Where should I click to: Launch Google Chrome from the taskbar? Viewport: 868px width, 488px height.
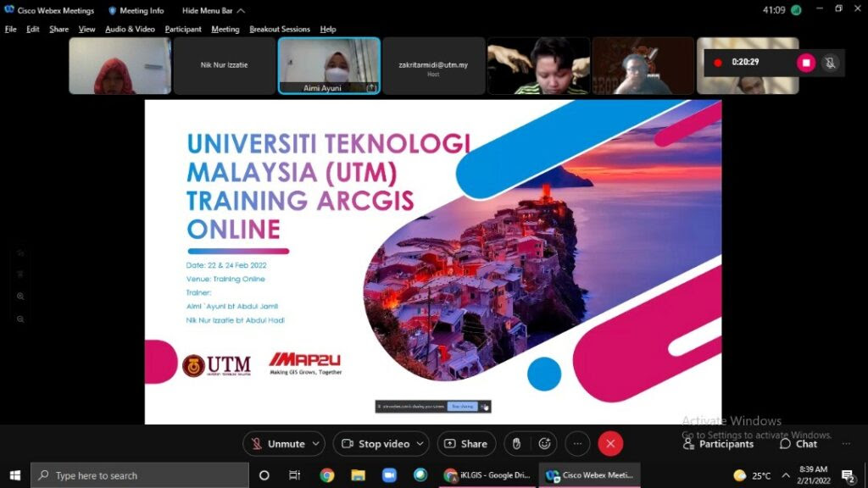coord(326,474)
